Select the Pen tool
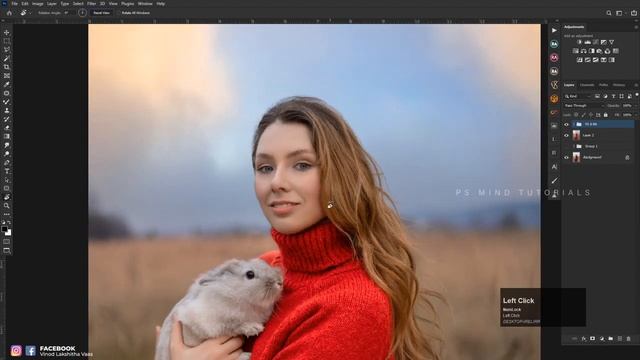The width and height of the screenshot is (640, 360). [x=7, y=162]
